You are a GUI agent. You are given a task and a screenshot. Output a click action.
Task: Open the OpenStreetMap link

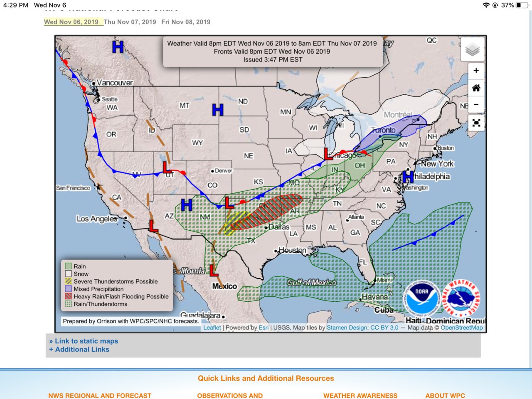click(x=462, y=328)
